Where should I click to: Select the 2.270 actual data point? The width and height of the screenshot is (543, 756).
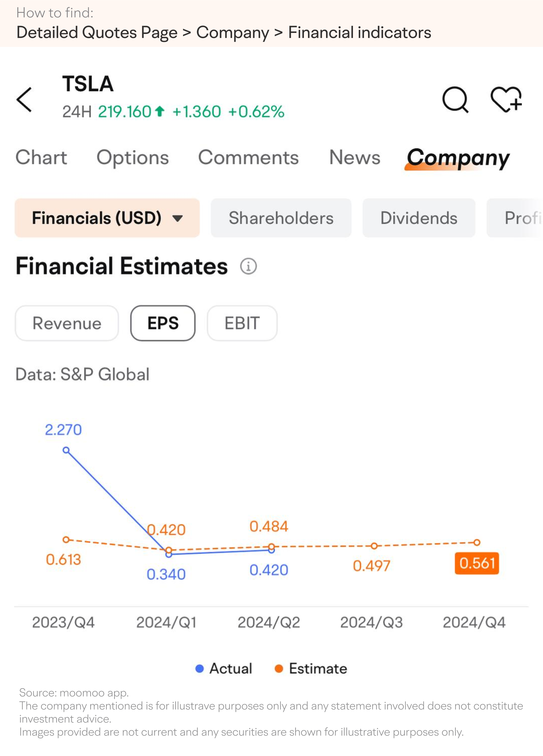point(66,450)
